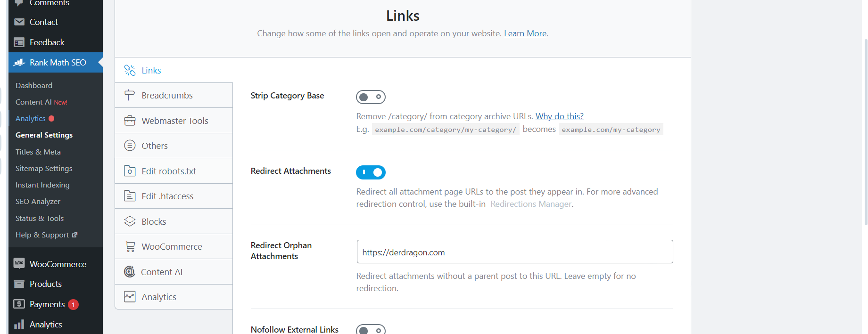Open Titles & Meta submenu item
This screenshot has width=868, height=334.
(38, 152)
